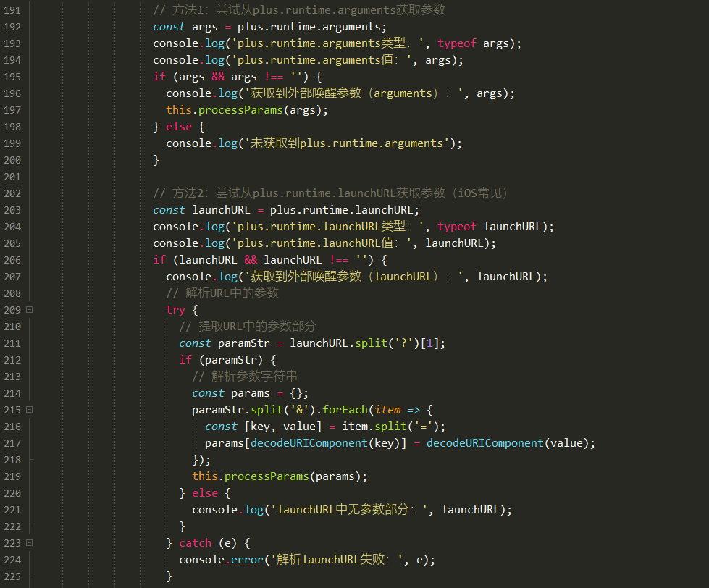Click the 'else' keyword on line 198

[x=179, y=127]
